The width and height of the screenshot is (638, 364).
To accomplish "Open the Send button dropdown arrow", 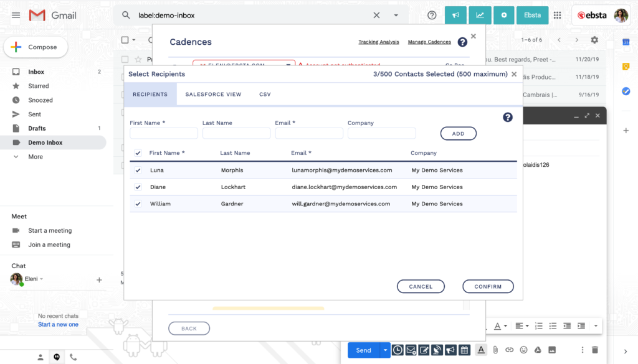I will 385,350.
